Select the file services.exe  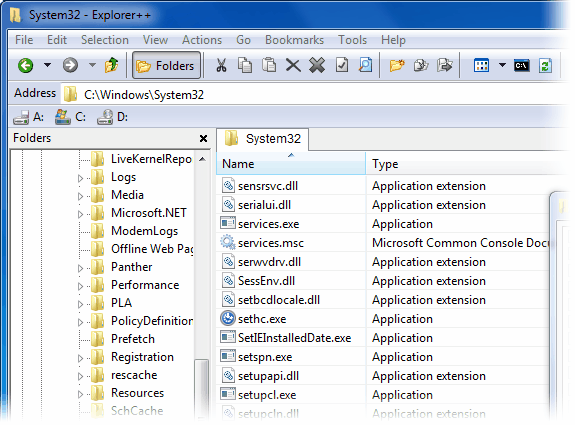tap(260, 224)
